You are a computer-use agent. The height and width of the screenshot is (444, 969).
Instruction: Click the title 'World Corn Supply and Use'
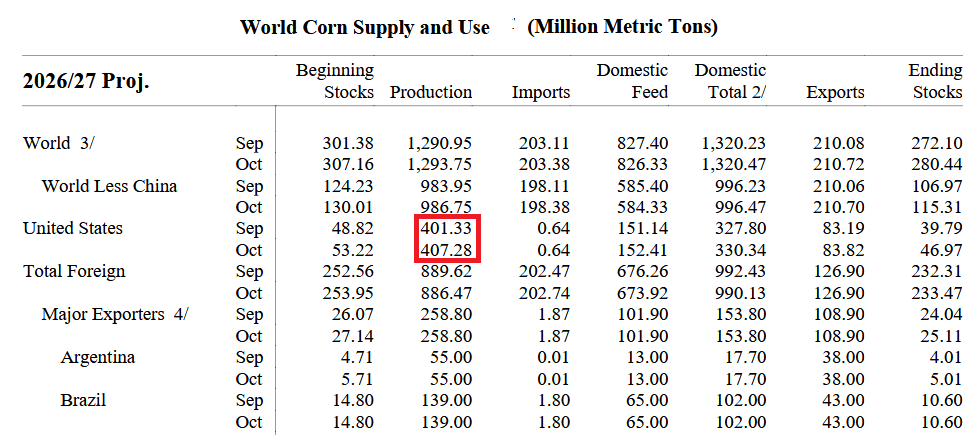click(x=365, y=27)
